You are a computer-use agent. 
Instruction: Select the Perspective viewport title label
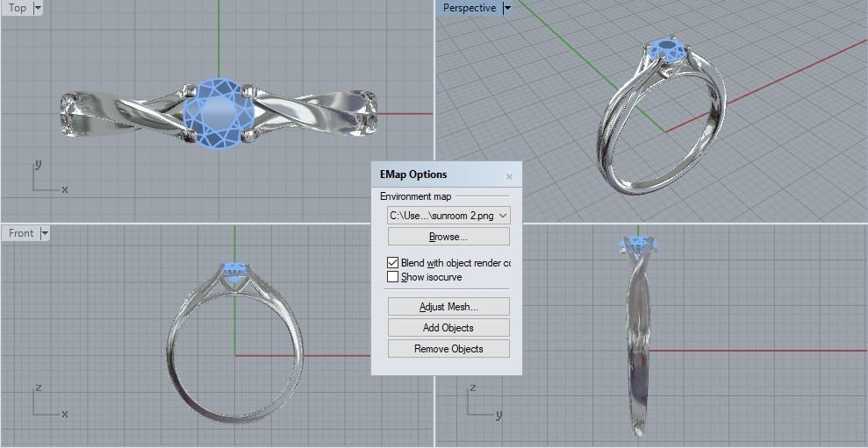coord(470,8)
